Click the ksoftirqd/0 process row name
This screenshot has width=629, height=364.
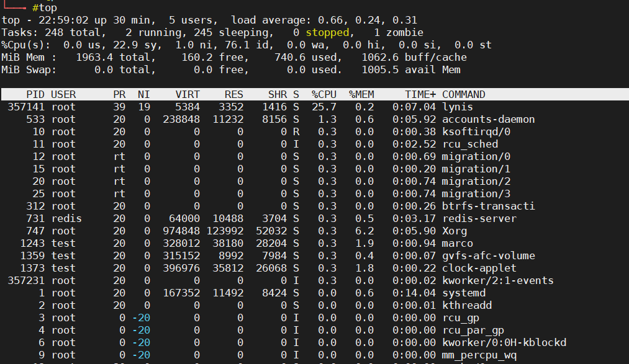(x=476, y=131)
